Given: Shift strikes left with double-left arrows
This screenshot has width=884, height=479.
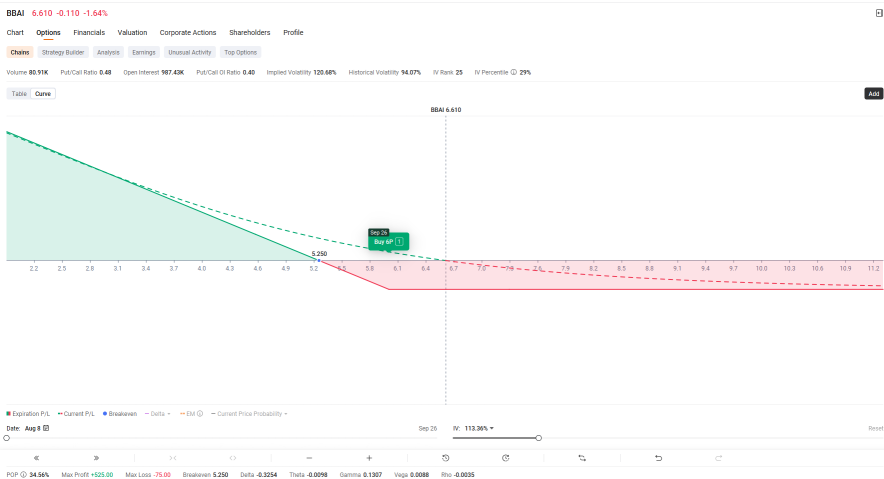Looking at the screenshot, I should click(x=37, y=458).
